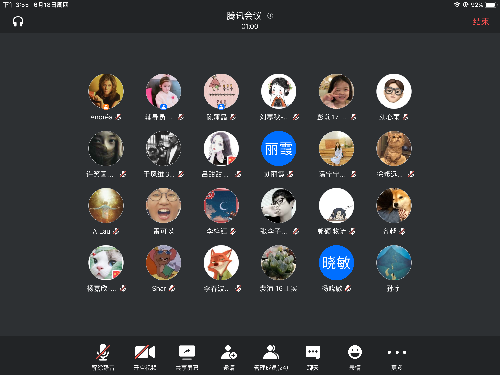Image resolution: width=500 pixels, height=375 pixels.
Task: Select the white cat avatar
Action: 106,263
